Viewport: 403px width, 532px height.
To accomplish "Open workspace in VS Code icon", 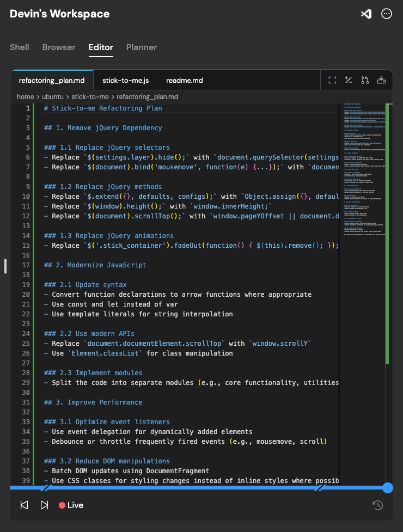I will (x=367, y=14).
